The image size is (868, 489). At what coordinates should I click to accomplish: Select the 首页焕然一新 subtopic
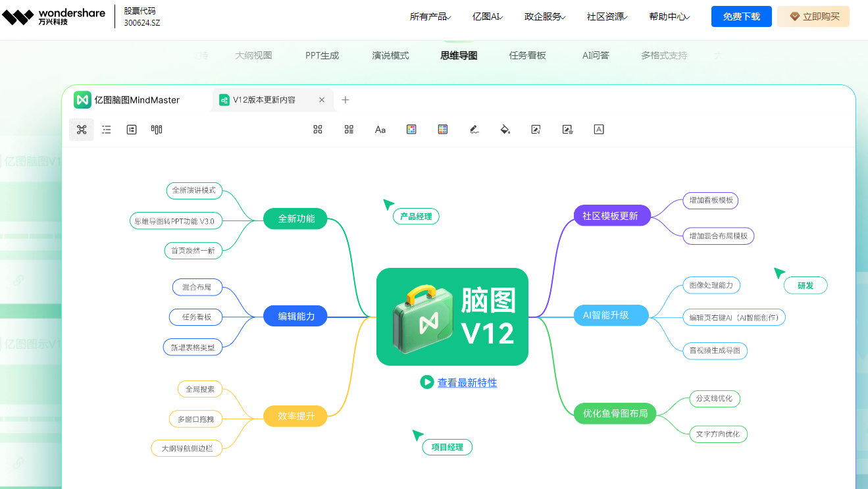pyautogui.click(x=193, y=250)
